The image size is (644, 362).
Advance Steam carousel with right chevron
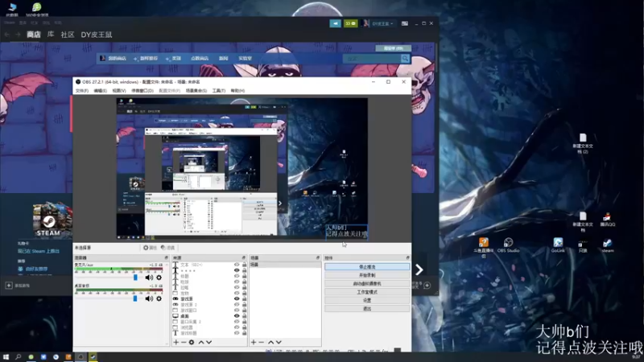pyautogui.click(x=419, y=269)
